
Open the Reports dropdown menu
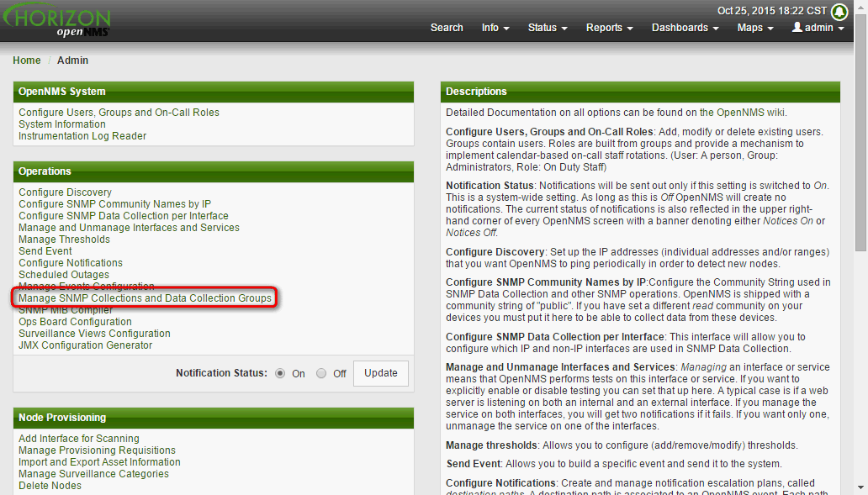click(610, 28)
